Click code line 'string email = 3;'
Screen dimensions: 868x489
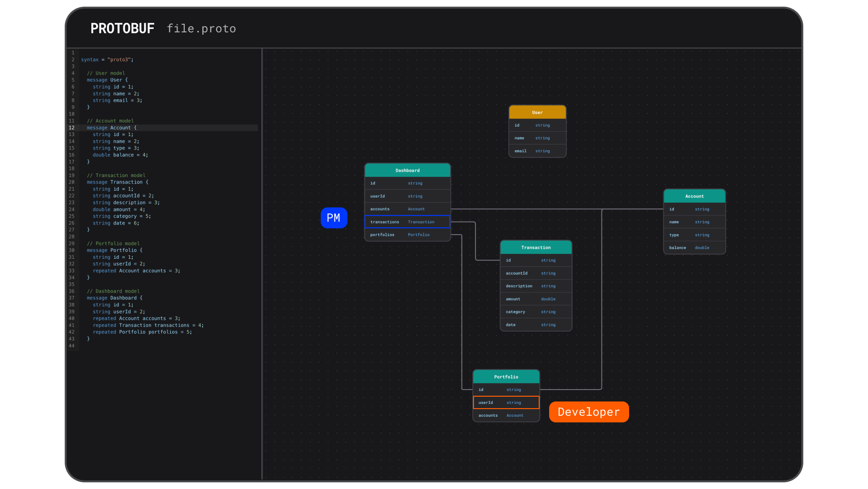point(118,100)
